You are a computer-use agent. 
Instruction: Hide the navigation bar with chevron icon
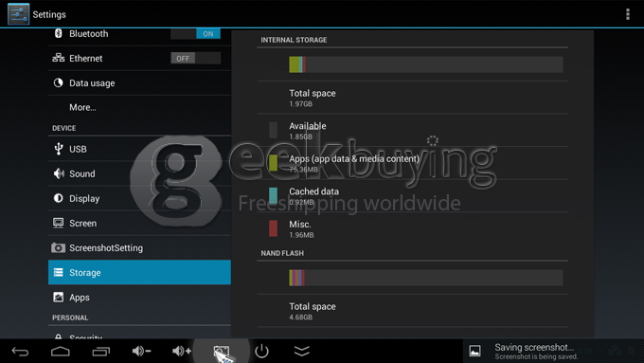pyautogui.click(x=302, y=351)
